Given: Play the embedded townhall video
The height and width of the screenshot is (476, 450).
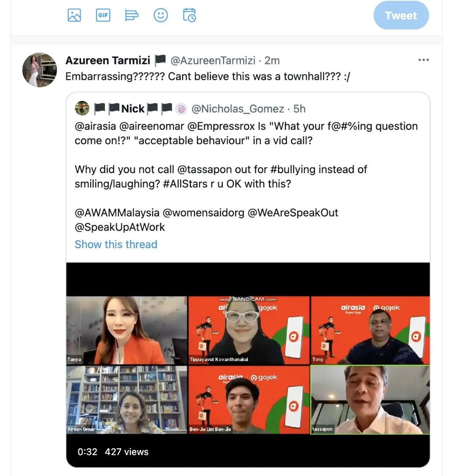Looking at the screenshot, I should click(x=248, y=364).
